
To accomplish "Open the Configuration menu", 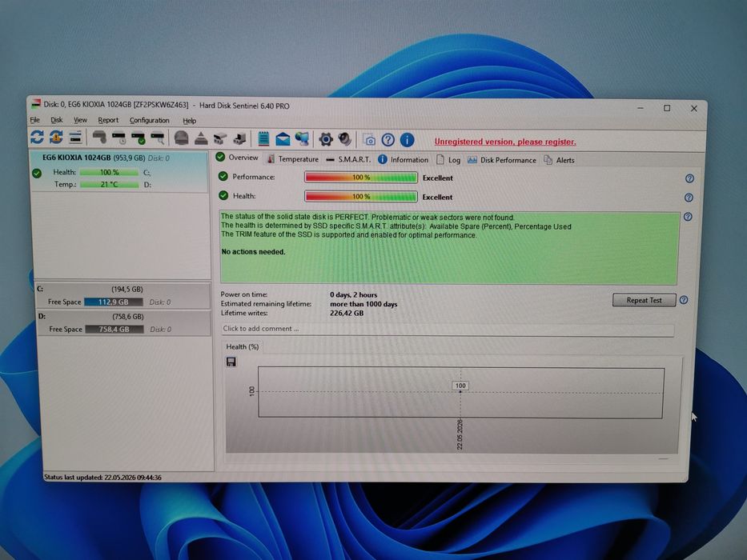I will click(149, 121).
